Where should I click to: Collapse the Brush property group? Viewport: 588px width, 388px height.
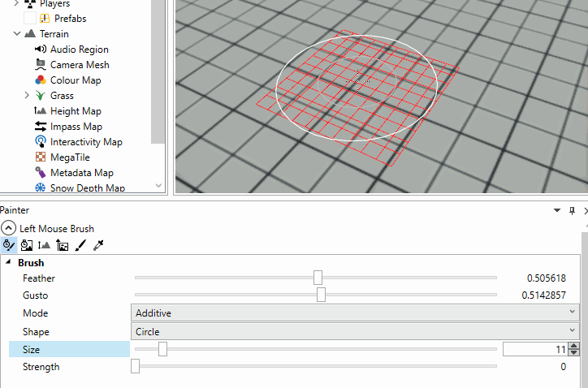(8, 262)
